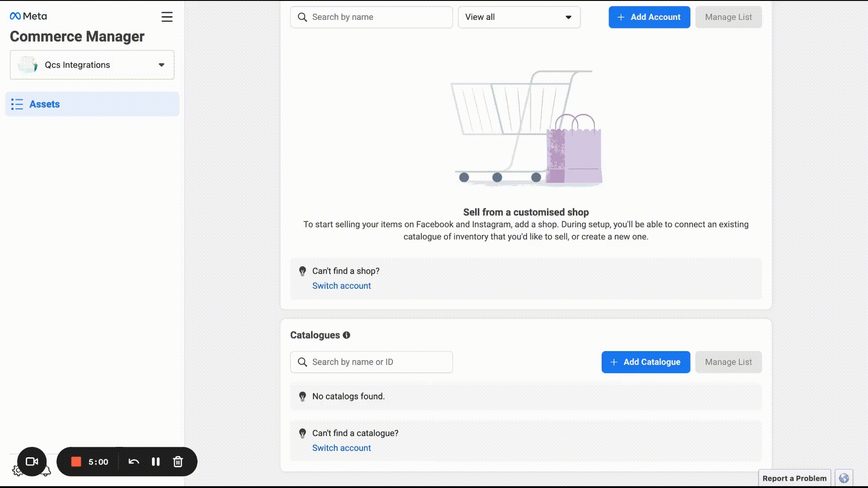Click Switch account under Can't find a catalogue

[341, 448]
